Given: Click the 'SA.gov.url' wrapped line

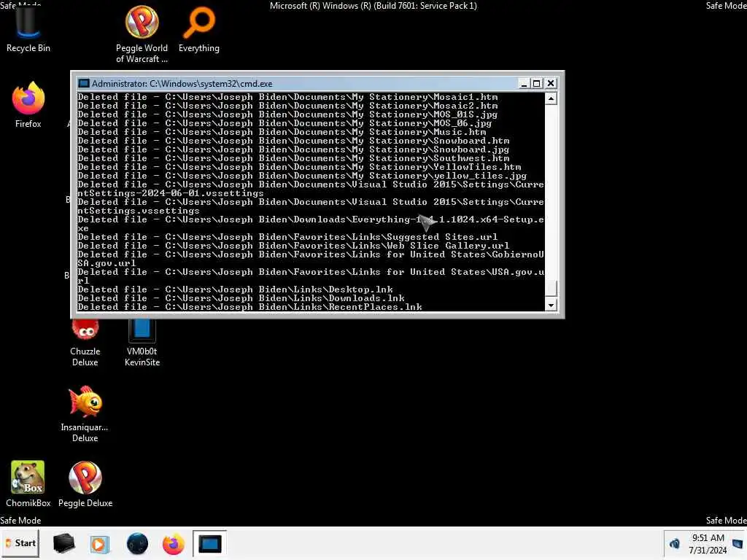Looking at the screenshot, I should coord(107,263).
